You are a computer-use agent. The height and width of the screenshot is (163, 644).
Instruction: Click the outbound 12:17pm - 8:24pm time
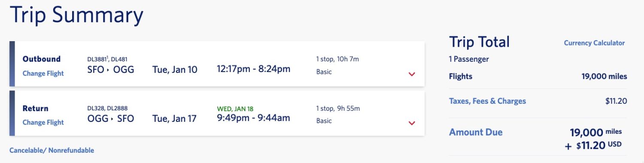(x=254, y=69)
